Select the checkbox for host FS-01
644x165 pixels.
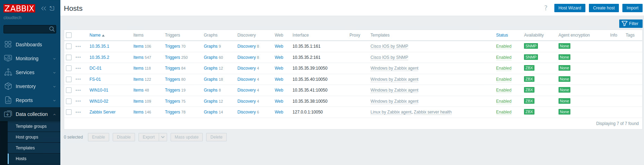(69, 79)
